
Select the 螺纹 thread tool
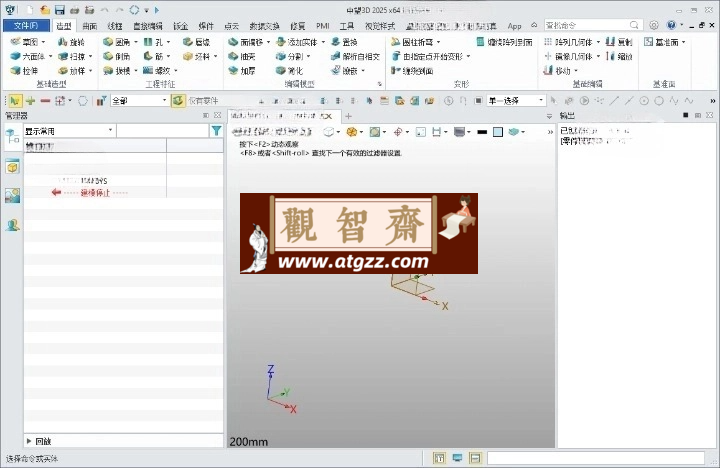(x=157, y=70)
